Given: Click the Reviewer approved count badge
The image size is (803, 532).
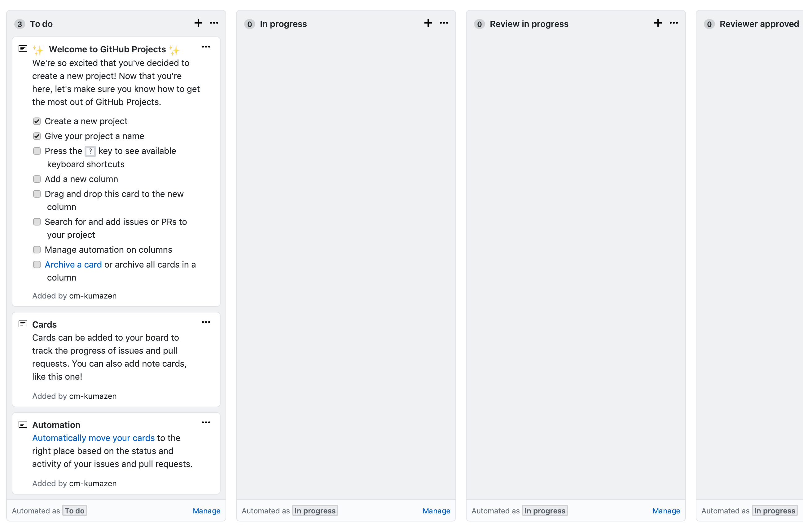Looking at the screenshot, I should [x=709, y=24].
